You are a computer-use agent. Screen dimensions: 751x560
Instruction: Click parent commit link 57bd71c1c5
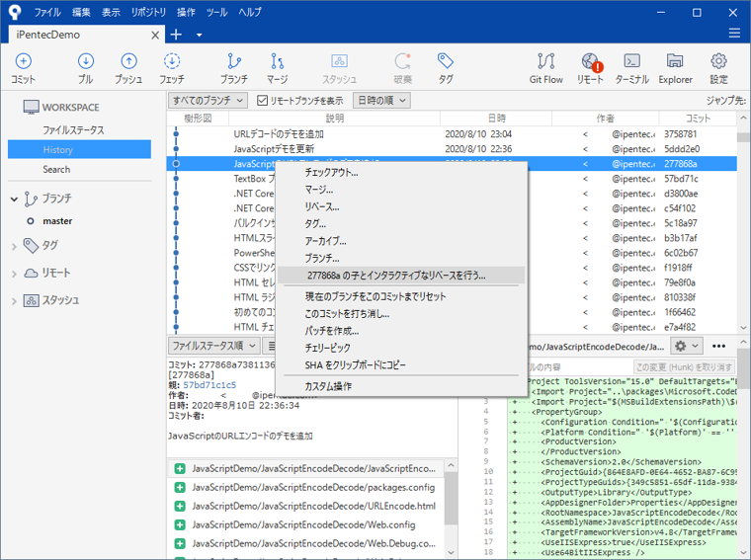[x=209, y=385]
